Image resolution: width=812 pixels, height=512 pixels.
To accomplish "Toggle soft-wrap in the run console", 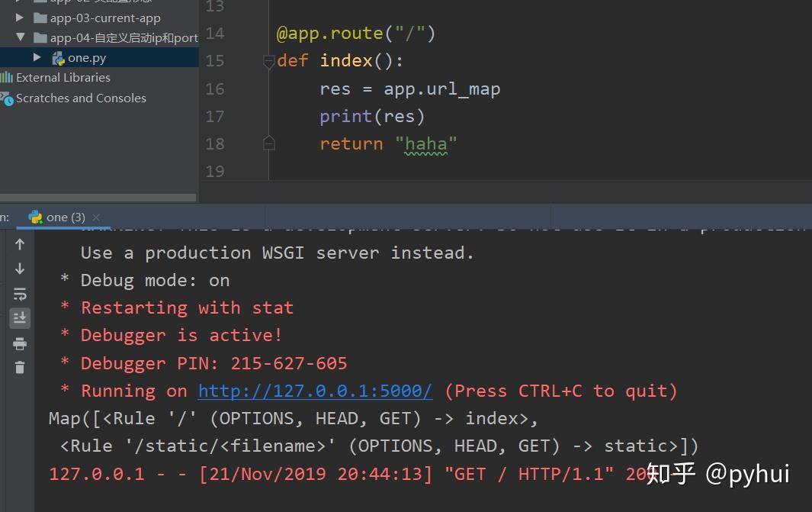I will (x=20, y=294).
